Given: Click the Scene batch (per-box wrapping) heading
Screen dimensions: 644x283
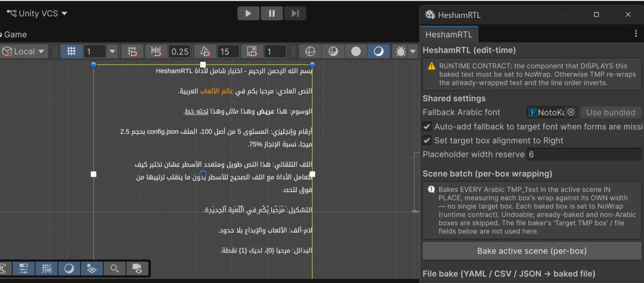Looking at the screenshot, I should 487,173.
